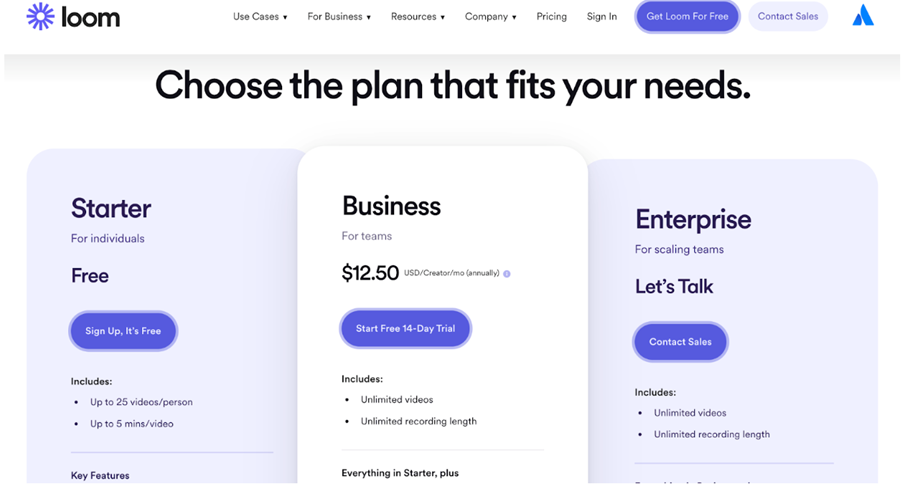Select the Starter plan heading

click(111, 209)
